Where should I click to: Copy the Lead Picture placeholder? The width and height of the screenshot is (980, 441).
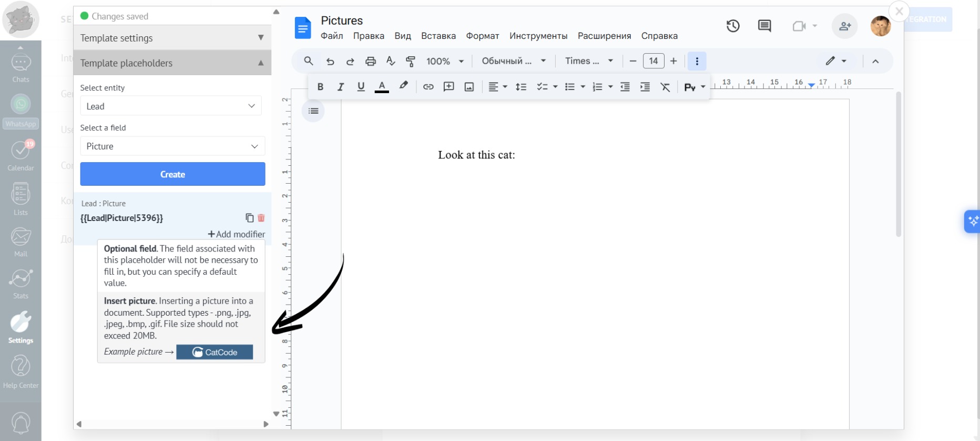(x=249, y=218)
